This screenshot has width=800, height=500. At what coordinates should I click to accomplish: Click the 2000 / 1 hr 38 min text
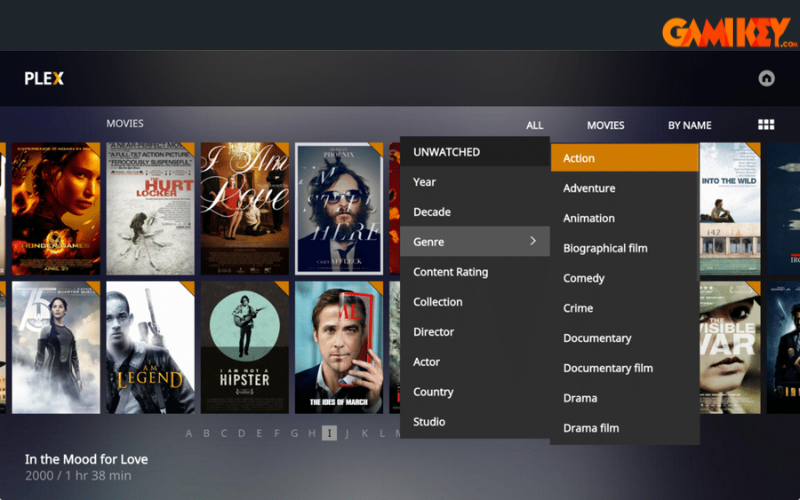click(78, 476)
